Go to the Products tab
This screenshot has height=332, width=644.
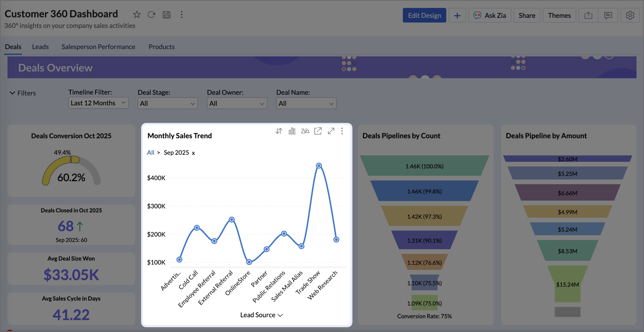pos(161,47)
